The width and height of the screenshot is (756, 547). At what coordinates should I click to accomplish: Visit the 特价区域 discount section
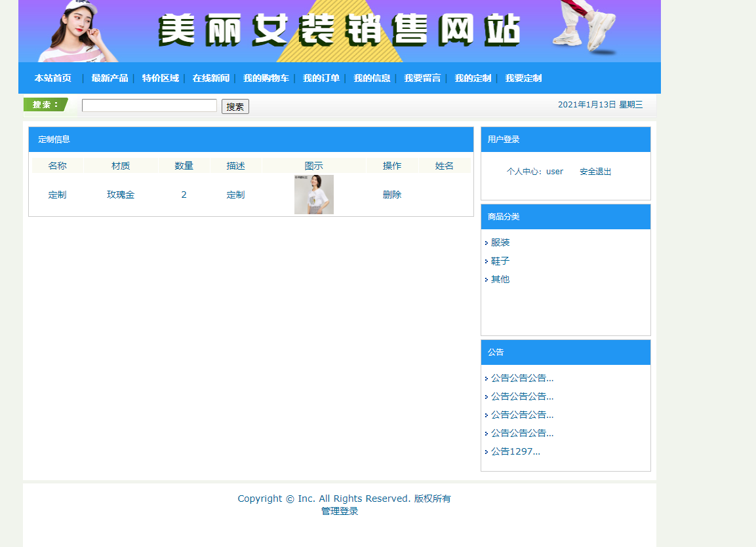(x=159, y=78)
